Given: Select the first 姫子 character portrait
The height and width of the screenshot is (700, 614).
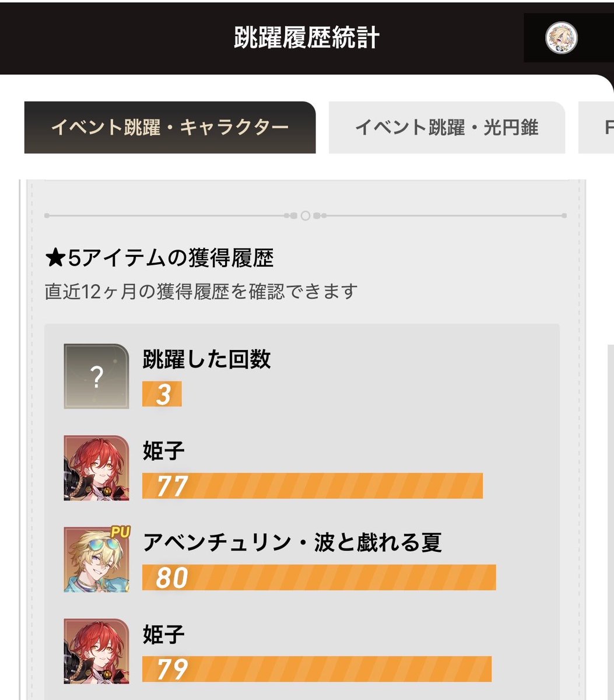Looking at the screenshot, I should [96, 468].
